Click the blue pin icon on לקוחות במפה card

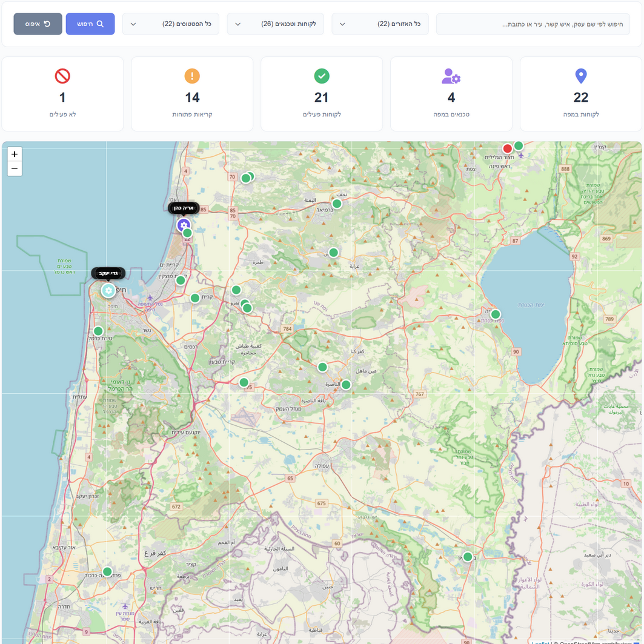(580, 76)
